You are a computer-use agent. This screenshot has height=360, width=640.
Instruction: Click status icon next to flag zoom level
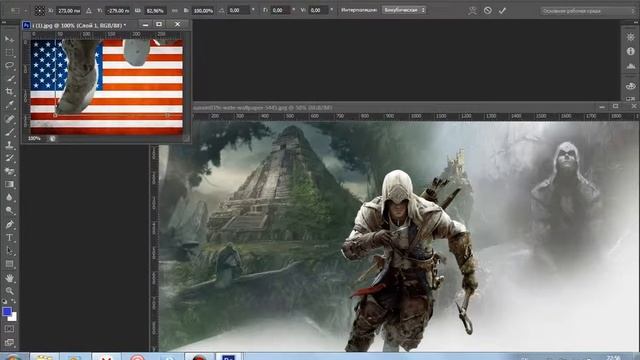click(52, 139)
